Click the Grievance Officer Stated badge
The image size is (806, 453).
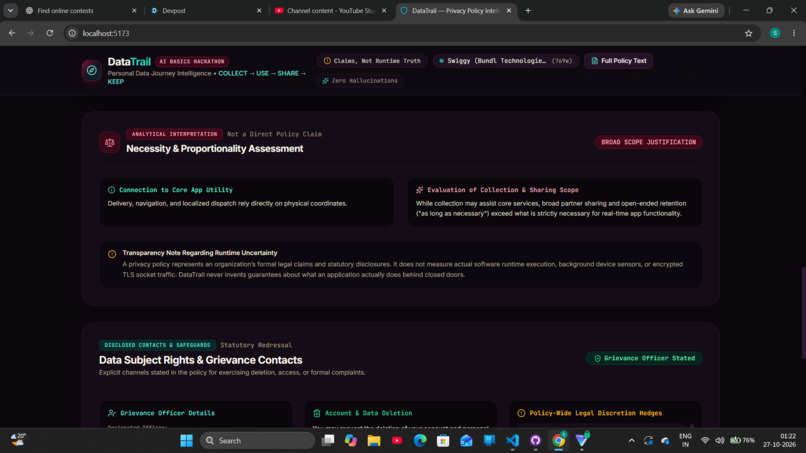coord(644,358)
